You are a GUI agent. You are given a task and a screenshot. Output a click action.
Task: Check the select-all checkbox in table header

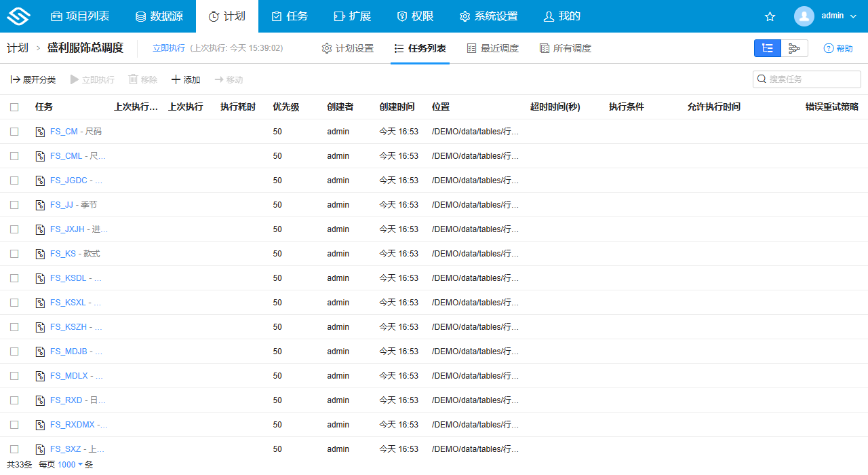pyautogui.click(x=14, y=107)
